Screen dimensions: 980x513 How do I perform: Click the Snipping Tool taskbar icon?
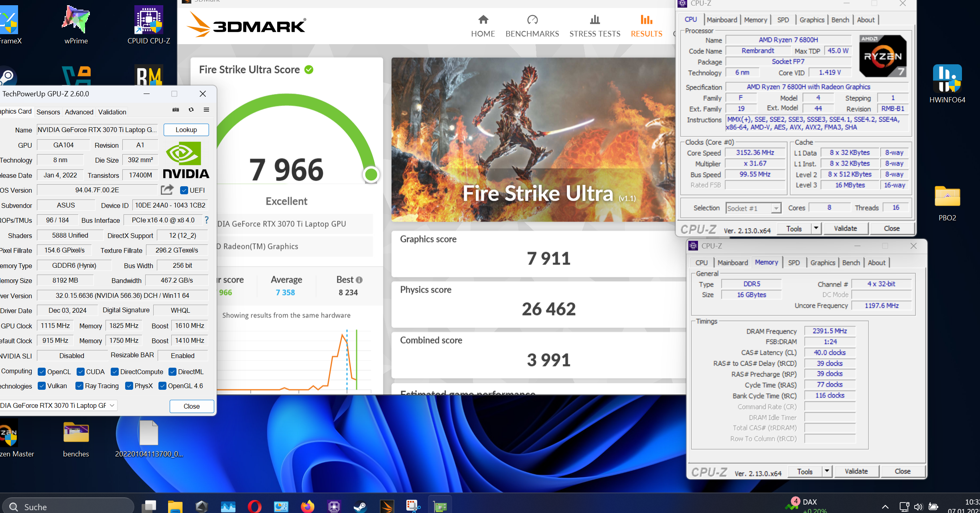(413, 506)
